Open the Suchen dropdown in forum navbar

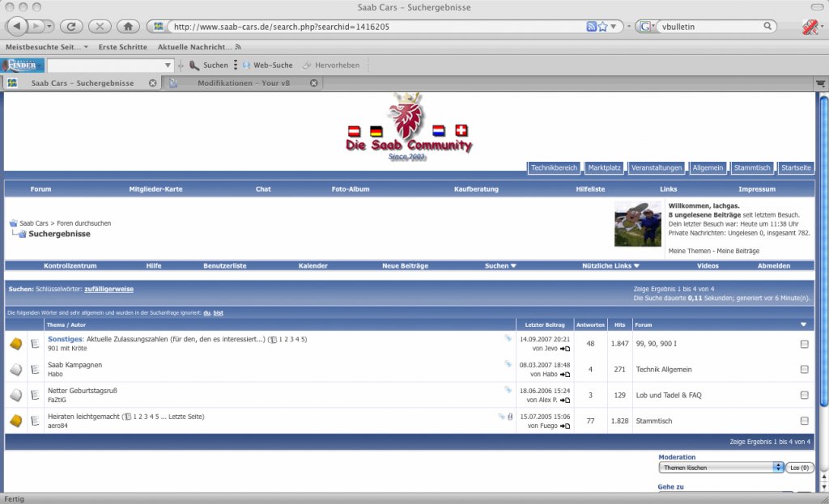pos(500,265)
